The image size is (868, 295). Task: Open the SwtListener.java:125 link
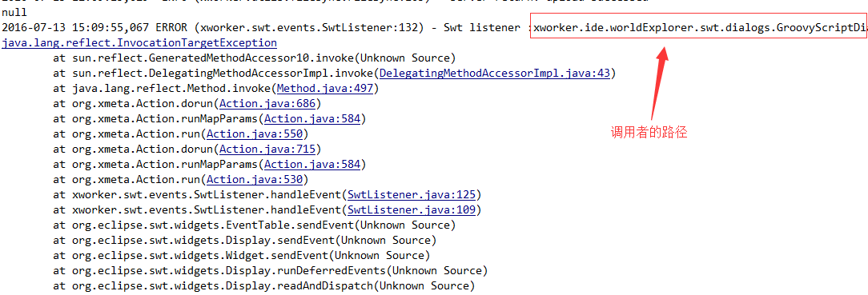pyautogui.click(x=412, y=194)
